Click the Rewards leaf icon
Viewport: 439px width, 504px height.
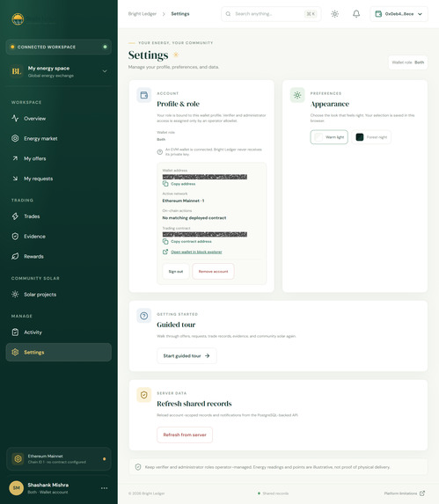(x=15, y=256)
